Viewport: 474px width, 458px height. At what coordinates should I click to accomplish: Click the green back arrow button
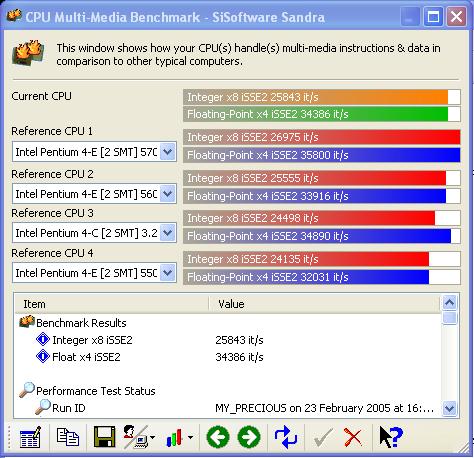(218, 437)
